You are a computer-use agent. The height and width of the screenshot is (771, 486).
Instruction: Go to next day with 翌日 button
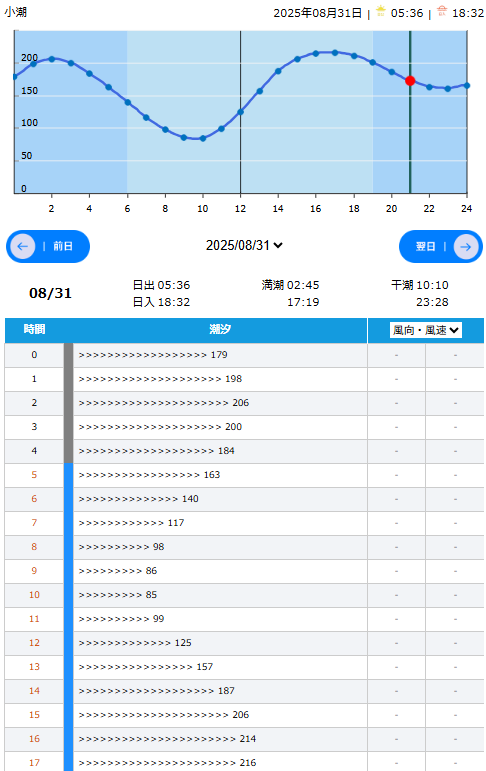coord(441,246)
